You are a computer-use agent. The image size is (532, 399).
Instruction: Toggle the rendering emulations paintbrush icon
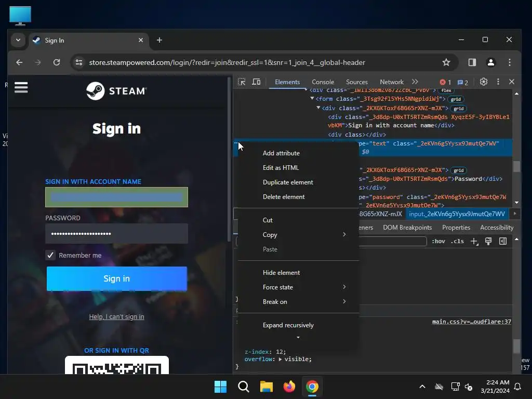click(488, 241)
